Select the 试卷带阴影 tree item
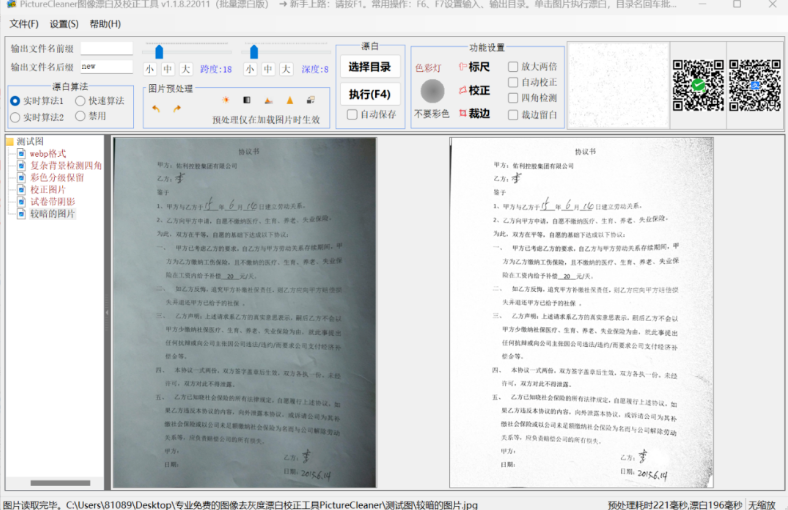The height and width of the screenshot is (510, 788). point(52,201)
